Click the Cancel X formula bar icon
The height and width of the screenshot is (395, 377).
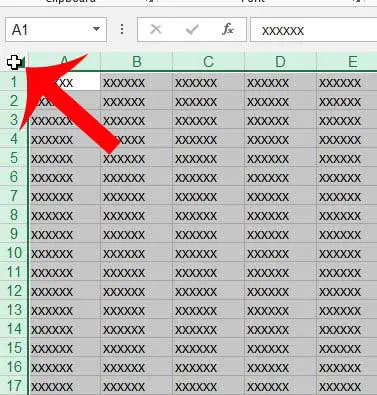coord(155,30)
